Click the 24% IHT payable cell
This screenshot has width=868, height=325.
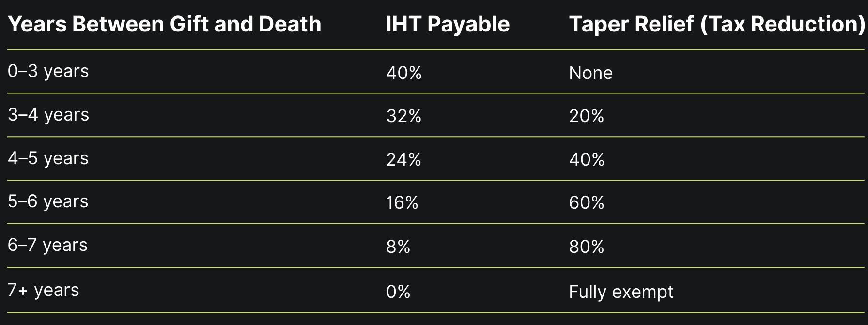click(x=404, y=160)
